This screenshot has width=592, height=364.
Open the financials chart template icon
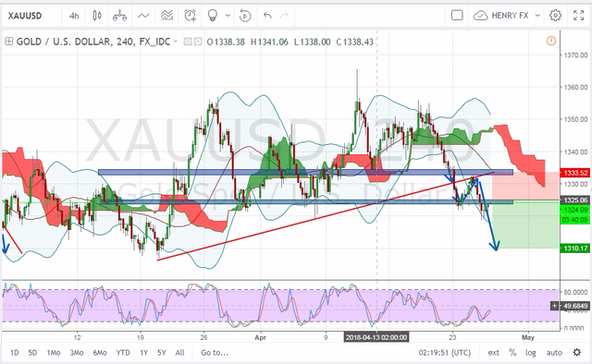[166, 16]
